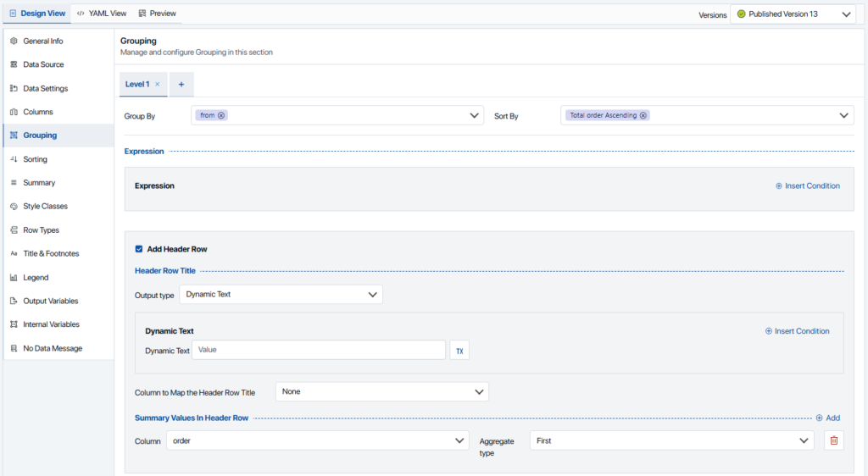The height and width of the screenshot is (476, 868).
Task: Open the Sort By dropdown
Action: pos(707,115)
